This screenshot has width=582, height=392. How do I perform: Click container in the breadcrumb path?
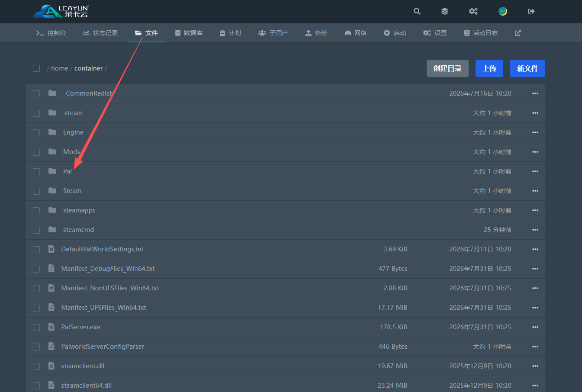89,68
